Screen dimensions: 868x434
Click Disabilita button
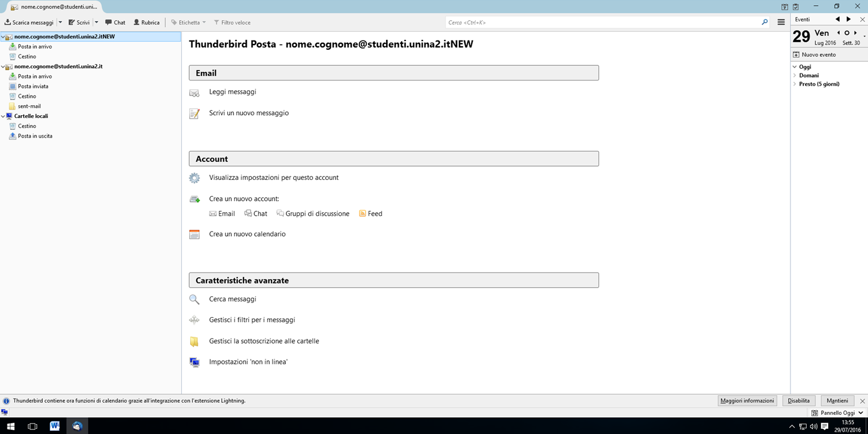(799, 400)
